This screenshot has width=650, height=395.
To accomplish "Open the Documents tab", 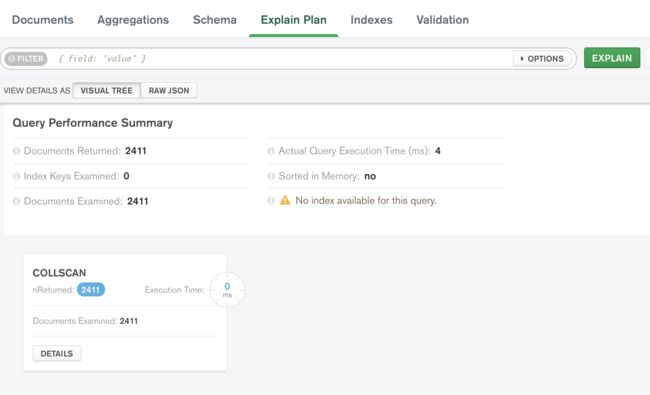I will [x=43, y=20].
